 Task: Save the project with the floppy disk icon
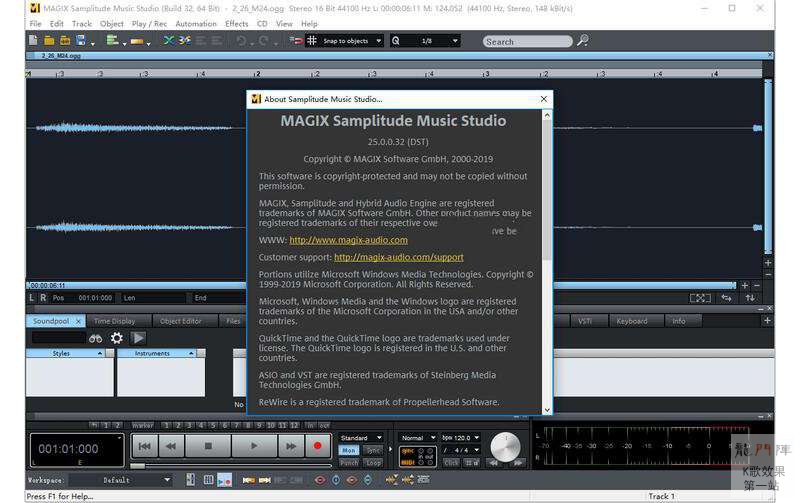point(81,40)
